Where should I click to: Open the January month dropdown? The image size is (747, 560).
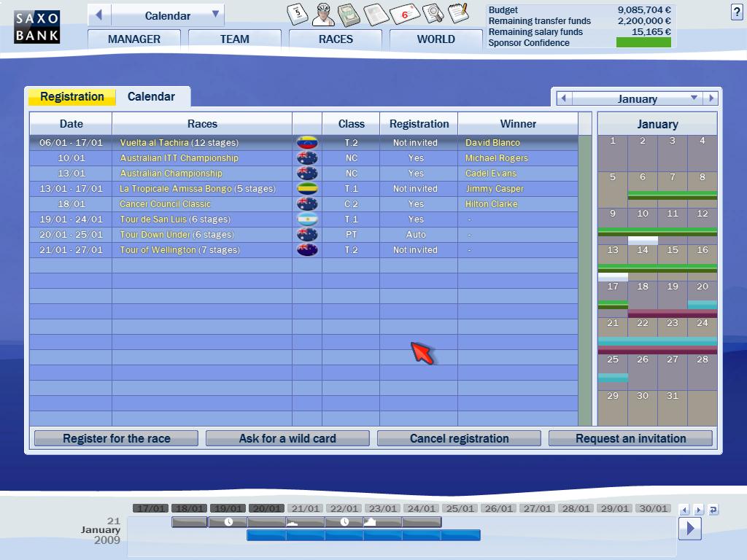694,98
